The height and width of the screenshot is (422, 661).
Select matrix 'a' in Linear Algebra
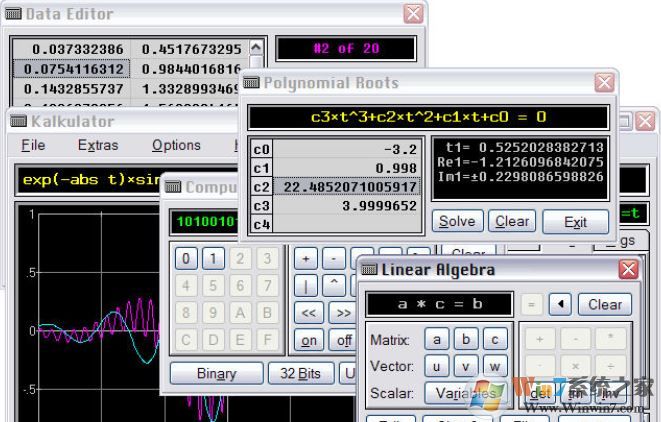[435, 339]
